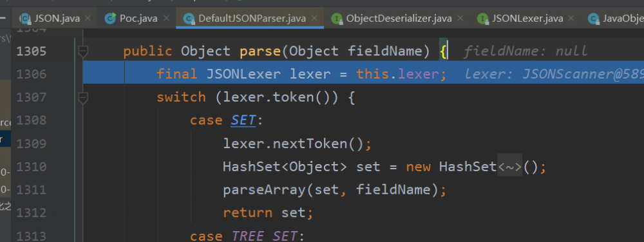Screen dimensions: 644x242
Task: Click the this.lexer field reference
Action: click(397, 74)
